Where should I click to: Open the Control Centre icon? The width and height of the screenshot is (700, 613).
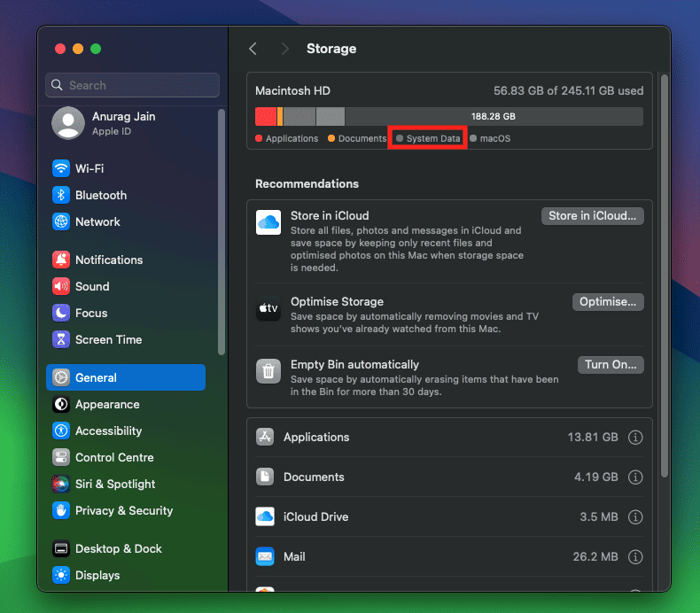(61, 457)
